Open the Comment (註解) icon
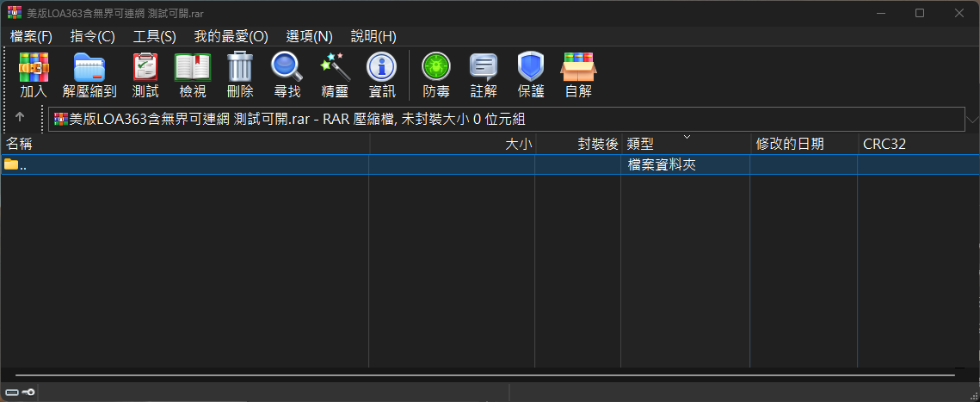This screenshot has width=980, height=402. click(x=484, y=74)
